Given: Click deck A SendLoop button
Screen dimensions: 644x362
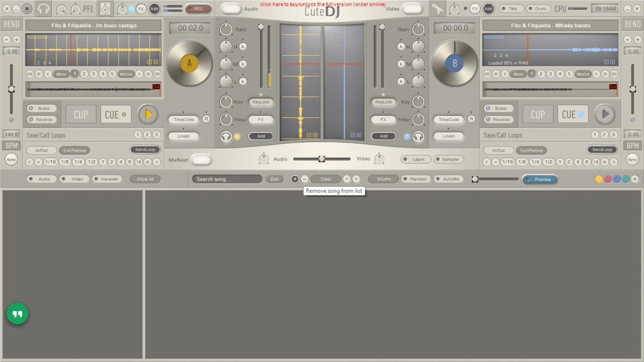Looking at the screenshot, I should coord(145,149).
